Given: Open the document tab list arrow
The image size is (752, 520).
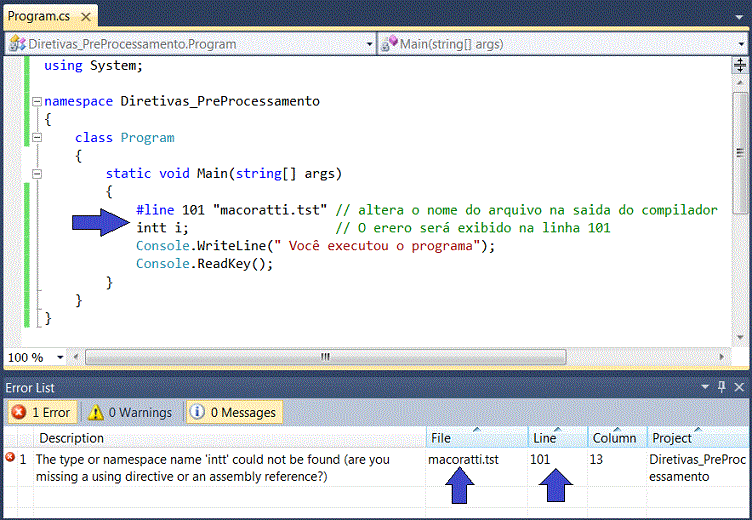Looking at the screenshot, I should (739, 17).
